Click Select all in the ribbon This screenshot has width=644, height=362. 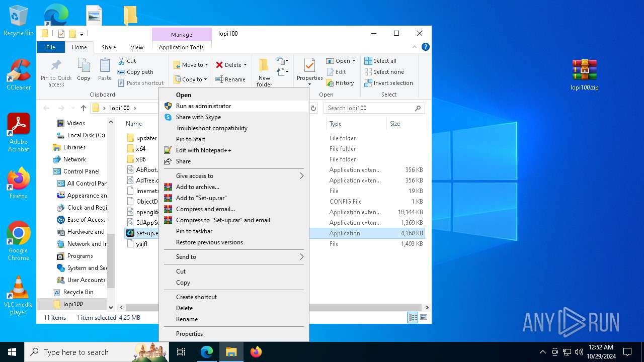(x=380, y=61)
